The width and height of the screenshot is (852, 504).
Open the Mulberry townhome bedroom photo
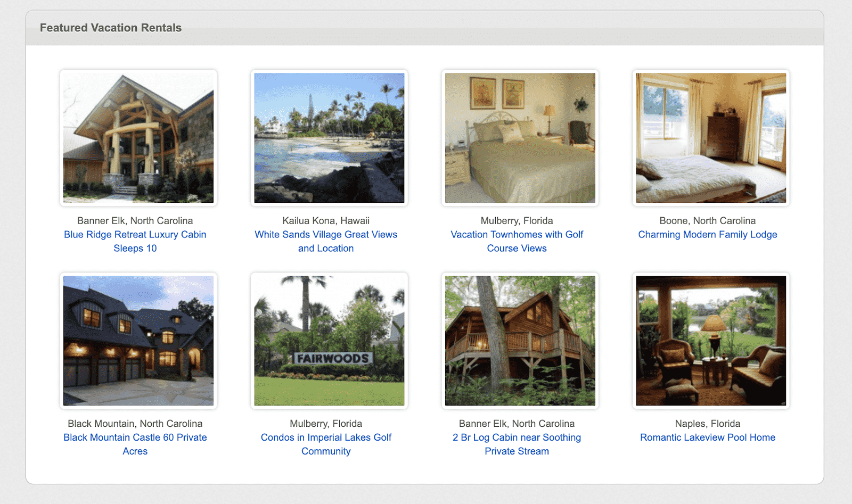(520, 138)
